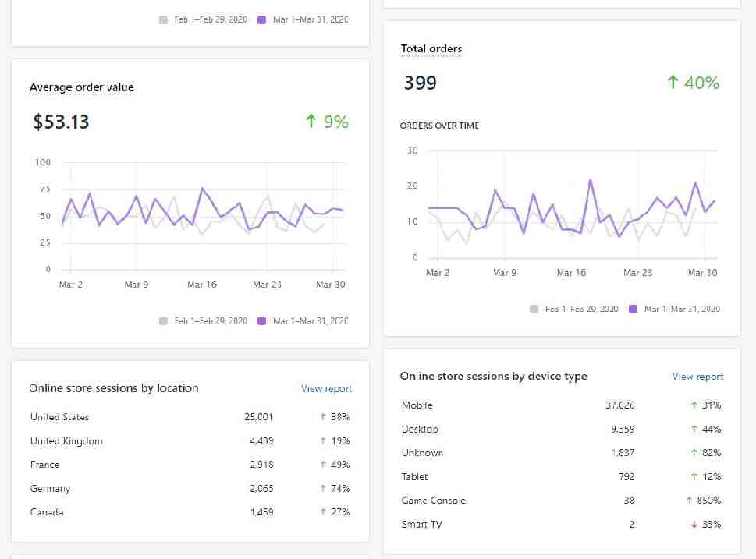Click the Online store sessions by device type title
Image resolution: width=756 pixels, height=559 pixels.
tap(494, 377)
